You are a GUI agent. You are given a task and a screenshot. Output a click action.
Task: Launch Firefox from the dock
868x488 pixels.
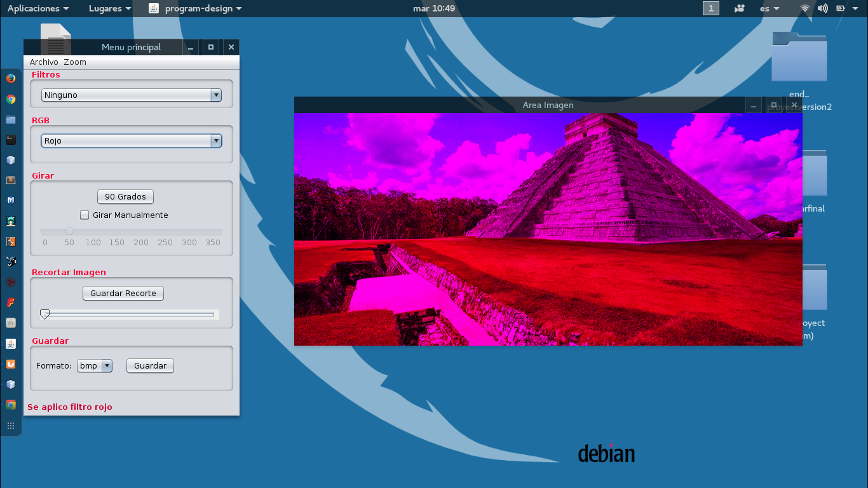click(x=10, y=78)
